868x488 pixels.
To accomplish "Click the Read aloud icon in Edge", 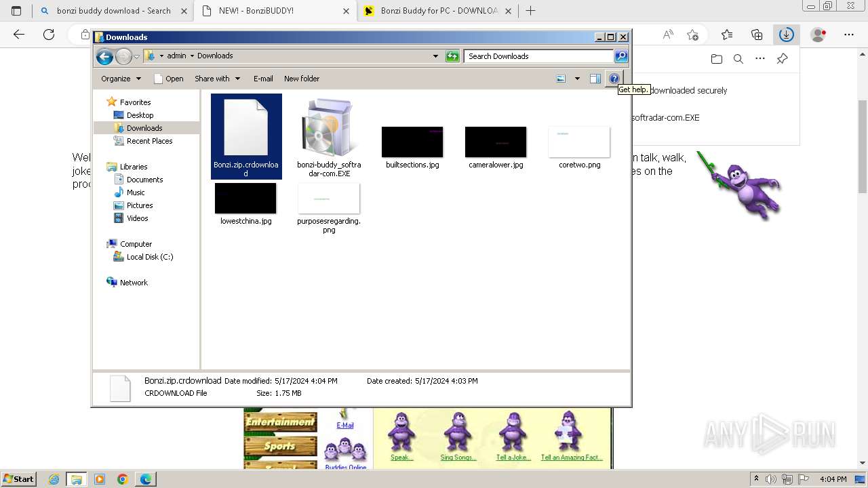I will point(668,35).
